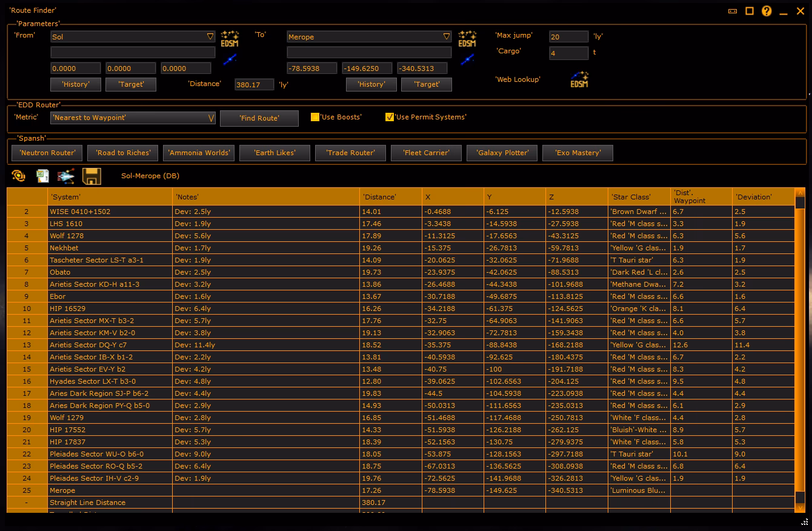This screenshot has height=531, width=812.
Task: Select the Wolf 1279 system cell
Action: (x=110, y=418)
